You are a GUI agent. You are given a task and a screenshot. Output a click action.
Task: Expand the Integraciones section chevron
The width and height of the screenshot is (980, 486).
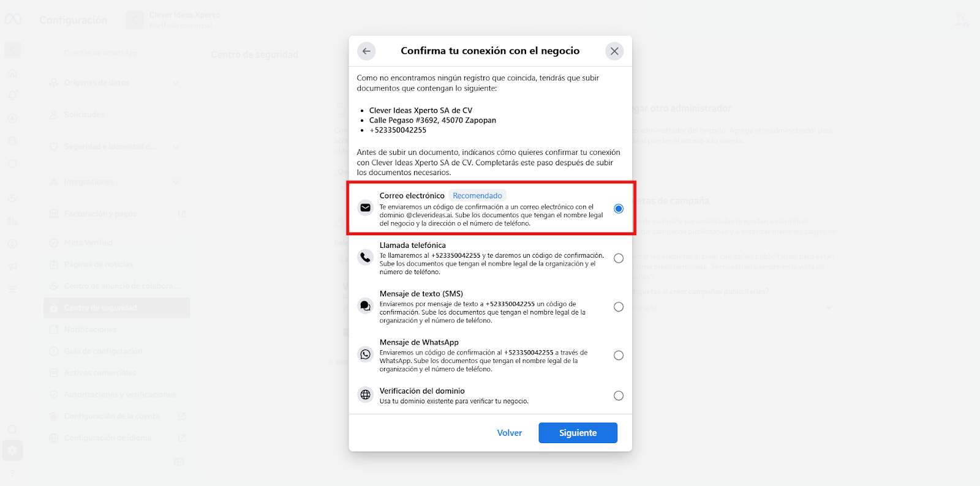[176, 182]
